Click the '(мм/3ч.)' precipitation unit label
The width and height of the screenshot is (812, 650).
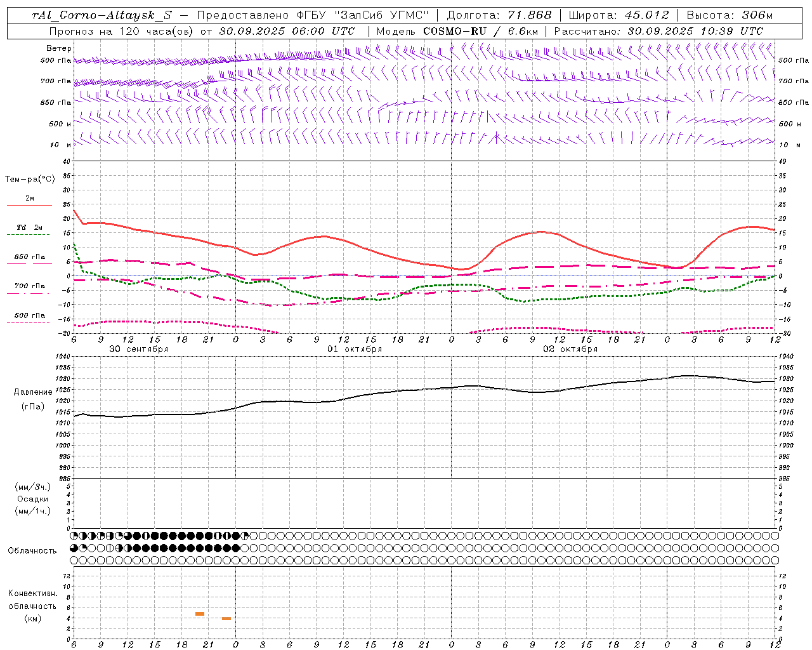coord(33,487)
